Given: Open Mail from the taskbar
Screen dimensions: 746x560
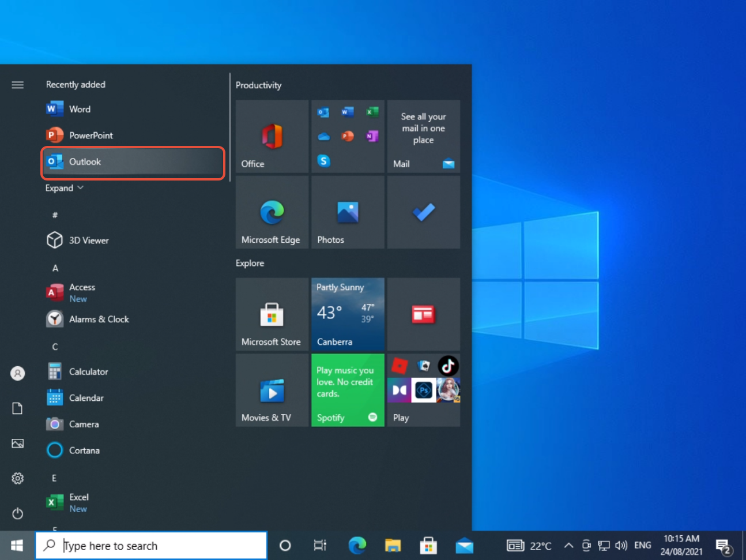Looking at the screenshot, I should click(x=464, y=546).
